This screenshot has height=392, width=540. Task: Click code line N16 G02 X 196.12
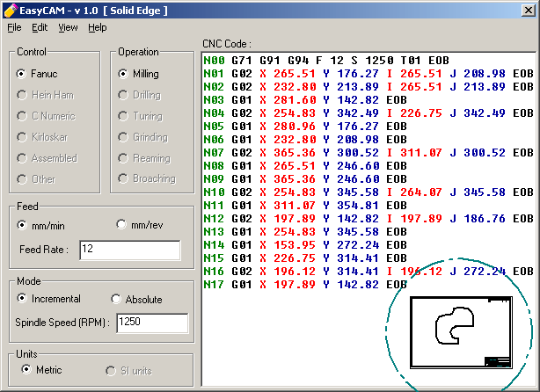[369, 272]
